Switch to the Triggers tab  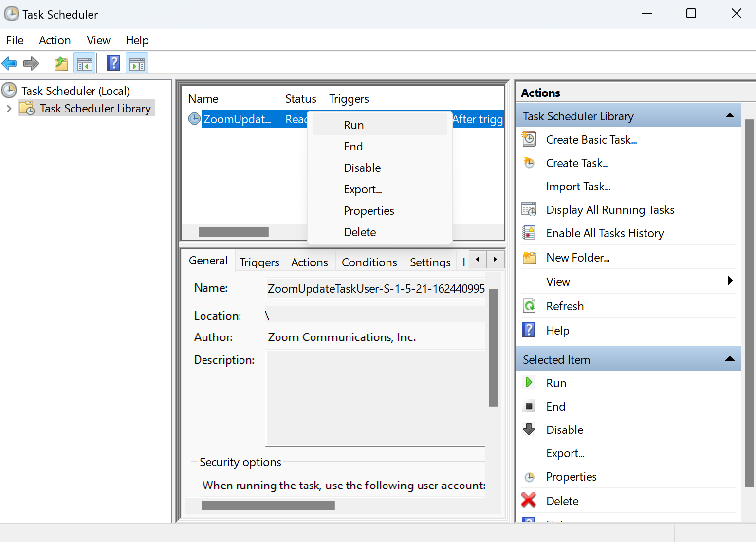[x=259, y=262]
